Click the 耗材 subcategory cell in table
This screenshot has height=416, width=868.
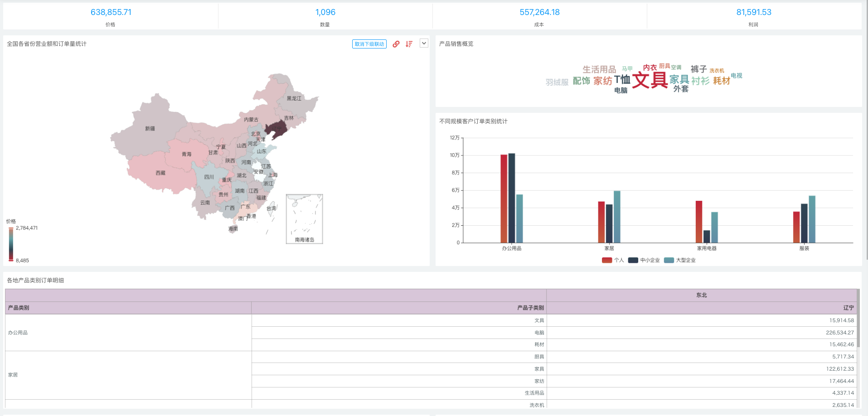click(x=399, y=344)
